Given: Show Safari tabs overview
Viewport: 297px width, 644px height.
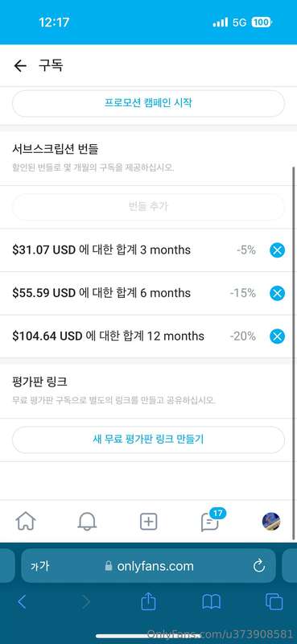Looking at the screenshot, I should tap(274, 602).
